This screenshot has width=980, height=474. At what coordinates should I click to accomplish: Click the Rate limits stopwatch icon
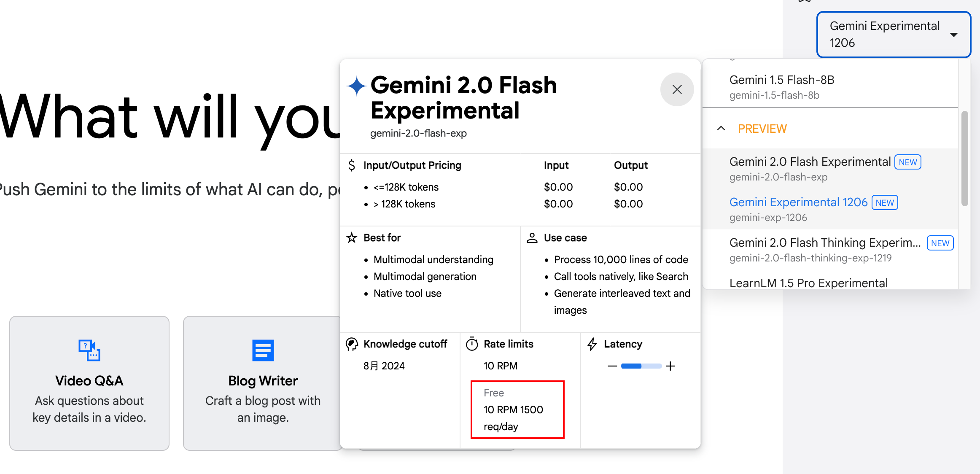tap(472, 344)
